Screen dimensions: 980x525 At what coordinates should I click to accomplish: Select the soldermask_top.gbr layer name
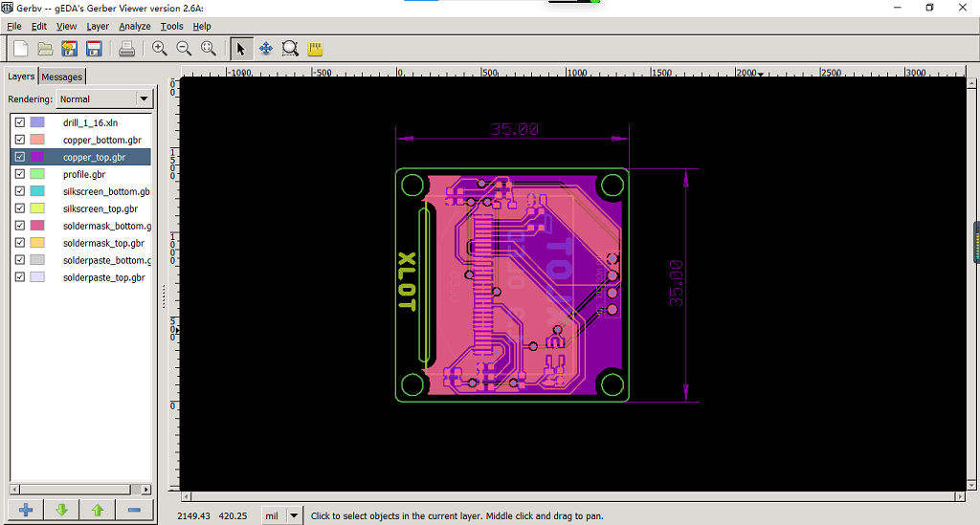click(103, 243)
